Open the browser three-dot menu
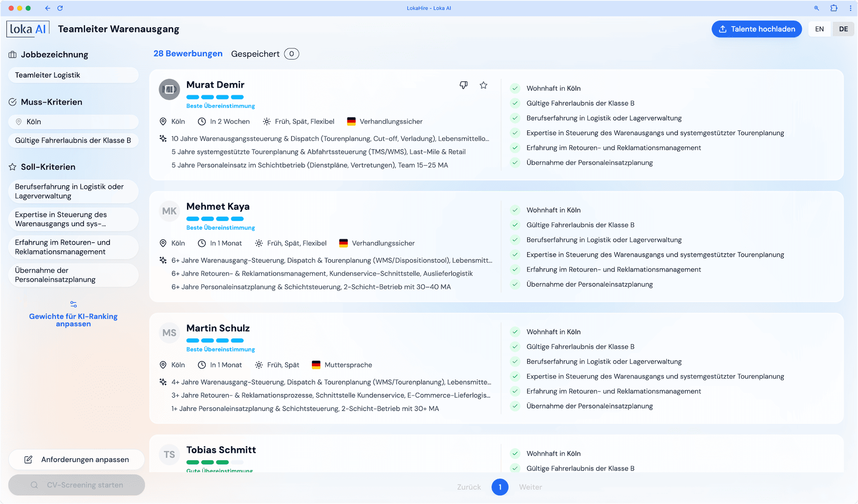Viewport: 858px width, 504px height. click(x=851, y=8)
